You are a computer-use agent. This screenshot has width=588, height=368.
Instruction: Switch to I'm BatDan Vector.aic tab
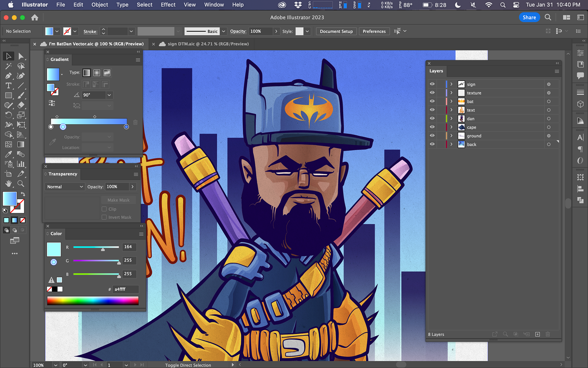(96, 44)
